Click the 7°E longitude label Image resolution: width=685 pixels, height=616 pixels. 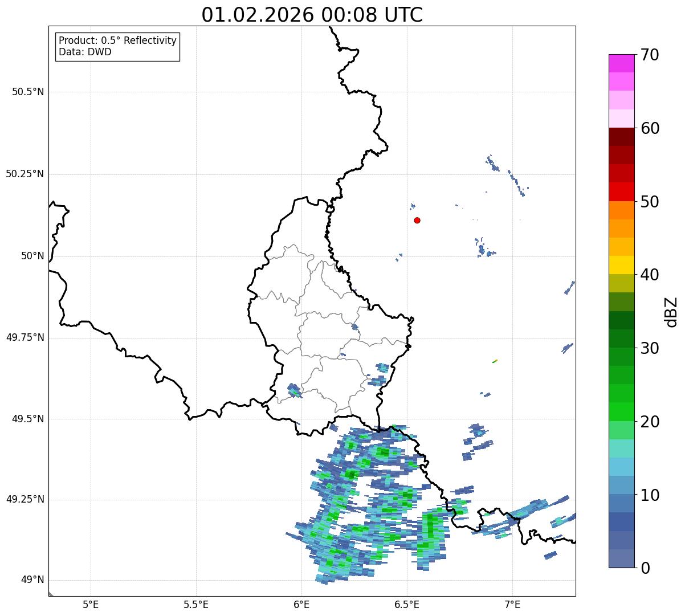click(512, 604)
